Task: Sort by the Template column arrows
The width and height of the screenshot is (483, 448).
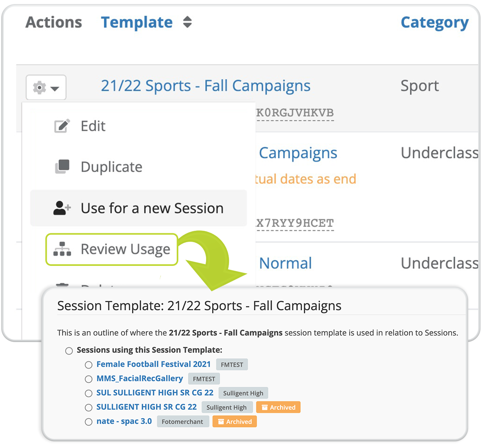Action: 187,22
